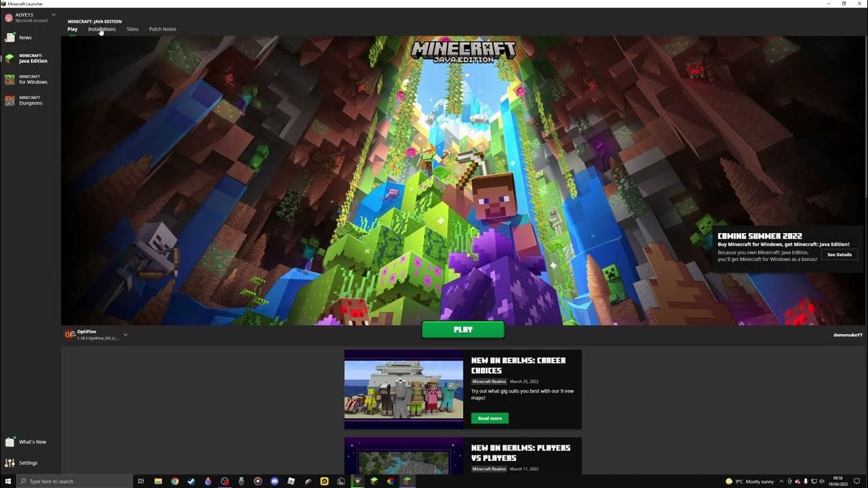Open Steam from the taskbar
Screen dimensions: 868x488
(191, 481)
